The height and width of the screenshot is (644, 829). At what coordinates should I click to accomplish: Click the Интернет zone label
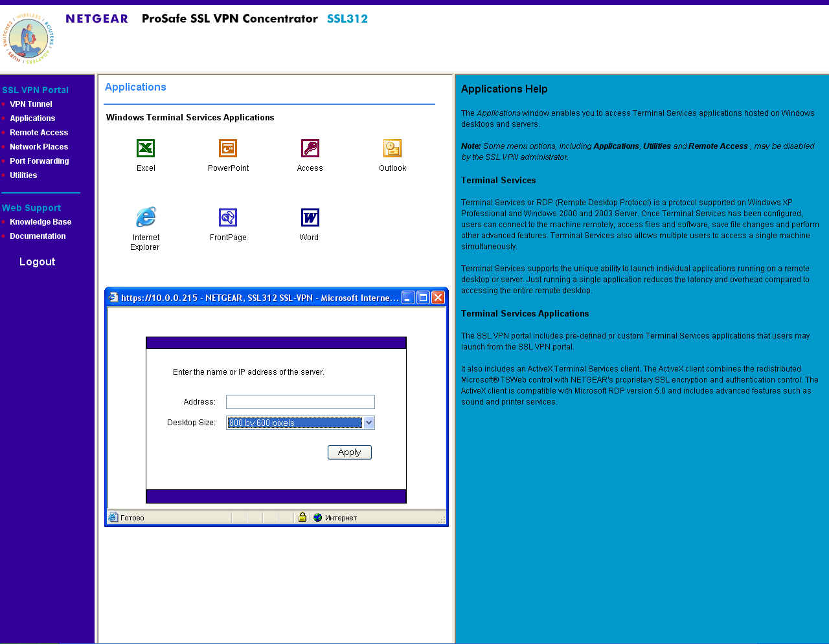[x=341, y=518]
